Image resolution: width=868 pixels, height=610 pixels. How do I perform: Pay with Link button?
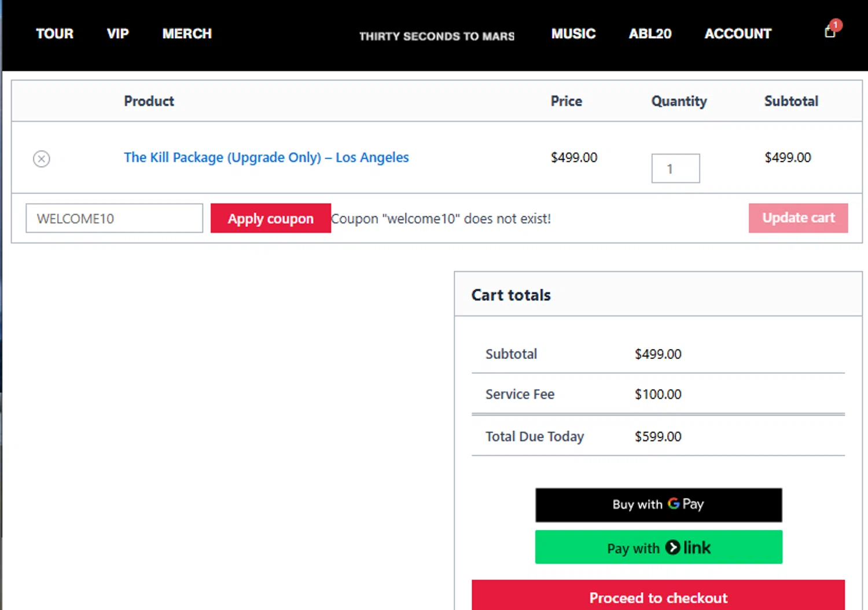[659, 547]
